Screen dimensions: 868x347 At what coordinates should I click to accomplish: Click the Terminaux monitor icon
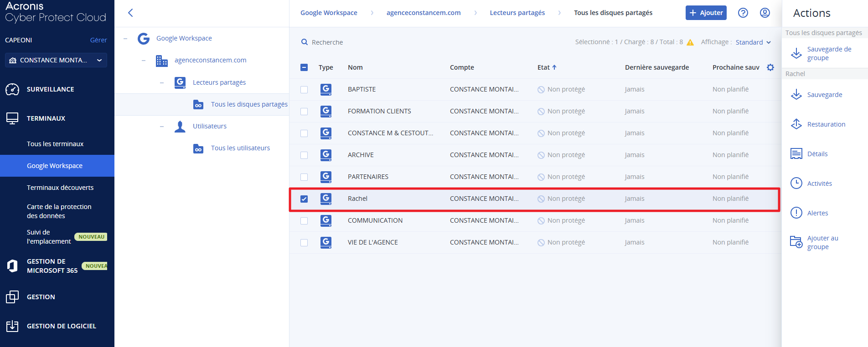pyautogui.click(x=12, y=118)
